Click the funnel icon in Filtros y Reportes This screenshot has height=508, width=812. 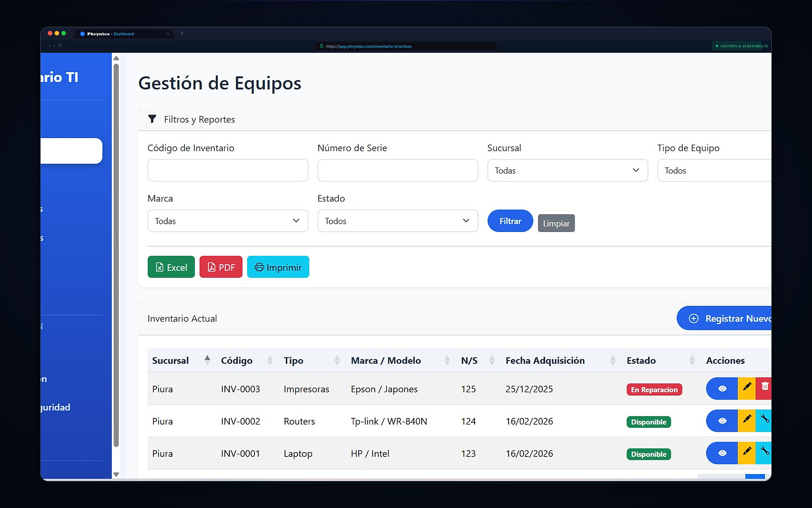click(152, 119)
